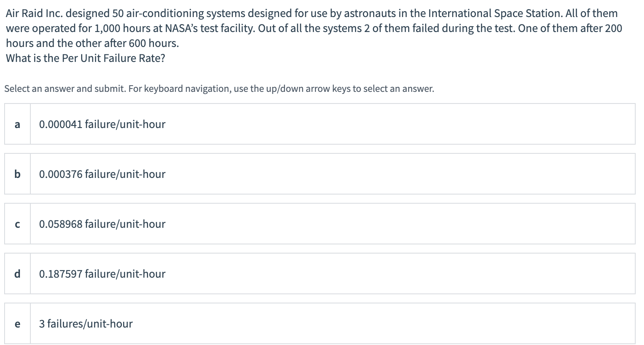
Task: Select answer option b letter cell
Action: pyautogui.click(x=17, y=174)
